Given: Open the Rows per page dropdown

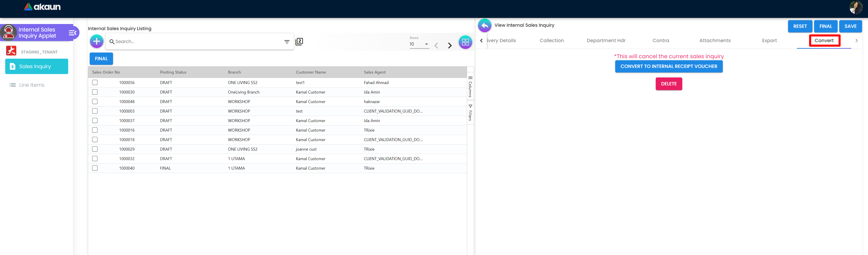Looking at the screenshot, I should 419,44.
